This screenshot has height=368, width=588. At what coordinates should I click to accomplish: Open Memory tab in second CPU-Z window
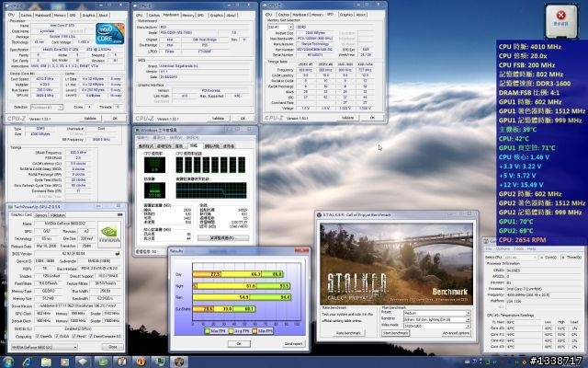tap(187, 15)
